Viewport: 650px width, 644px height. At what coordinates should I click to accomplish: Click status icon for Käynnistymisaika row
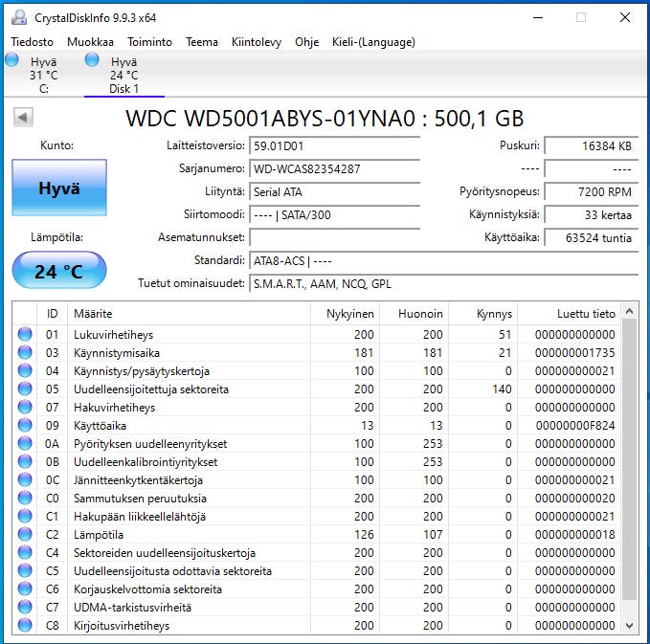(25, 352)
